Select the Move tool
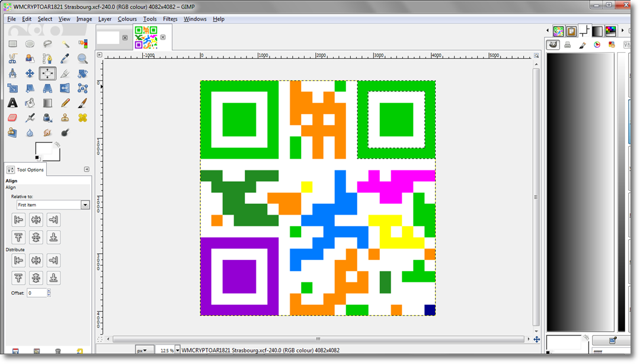The width and height of the screenshot is (640, 364). (30, 73)
